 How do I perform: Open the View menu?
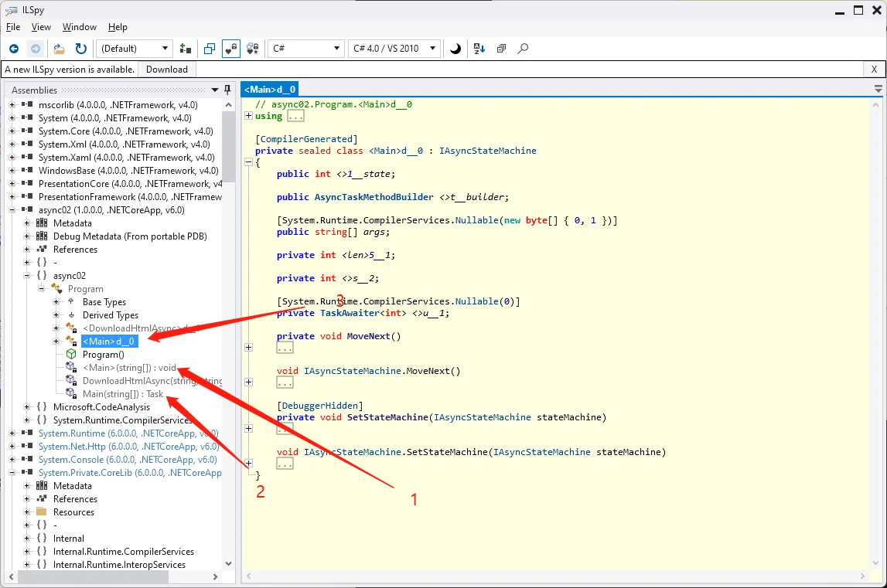point(41,27)
